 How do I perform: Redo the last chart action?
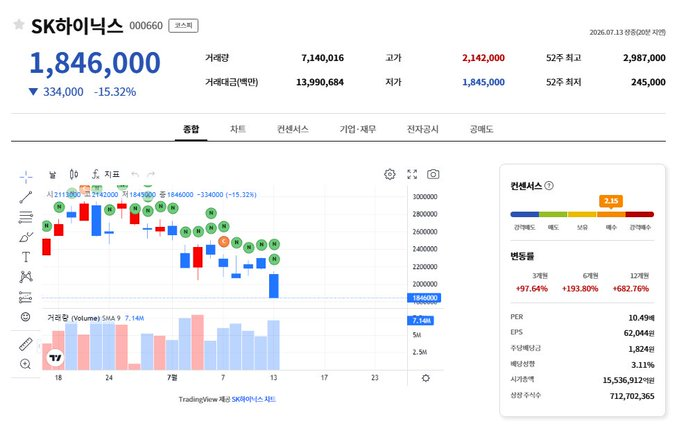point(151,174)
